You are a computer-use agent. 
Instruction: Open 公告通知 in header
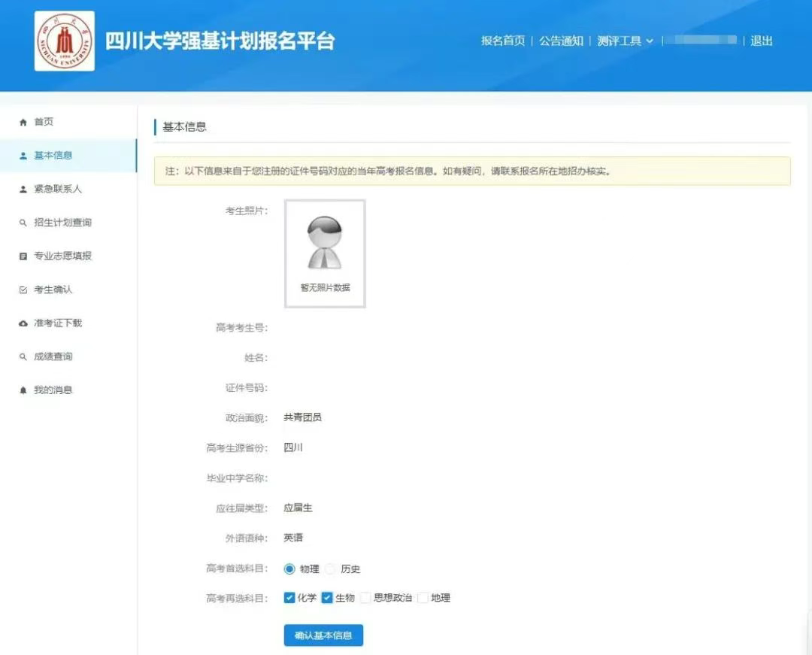tap(562, 41)
